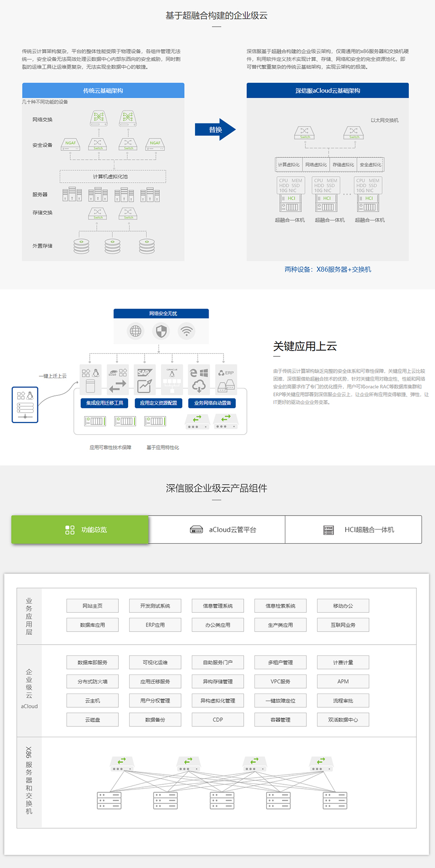This screenshot has width=435, height=868.
Task: Click 集成应用迁移工具 button
Action: 105,403
